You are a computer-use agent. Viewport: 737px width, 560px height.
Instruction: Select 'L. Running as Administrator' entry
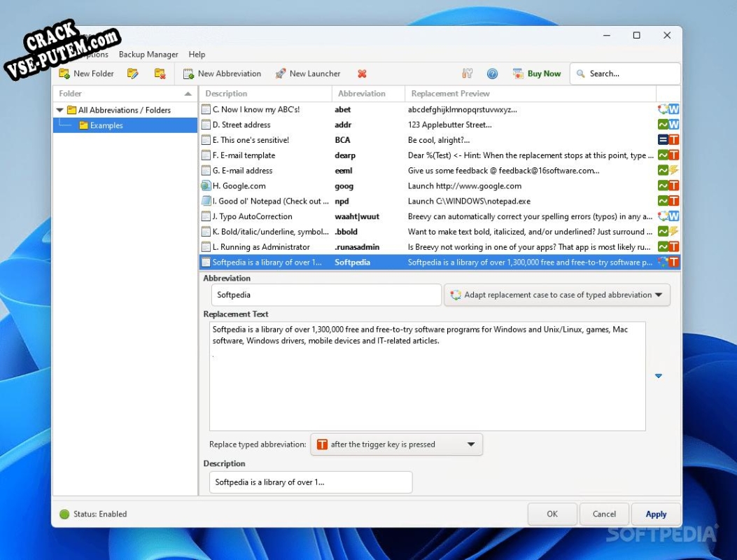[x=440, y=247]
